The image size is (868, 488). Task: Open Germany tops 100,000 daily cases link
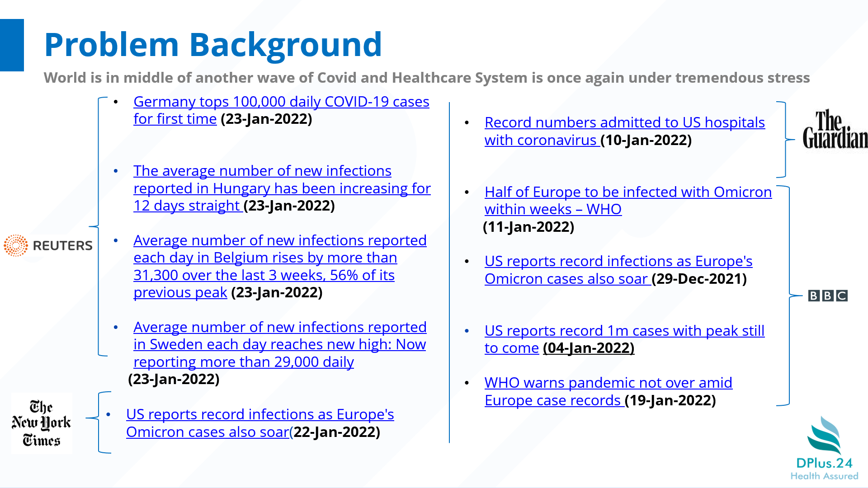[x=281, y=102]
